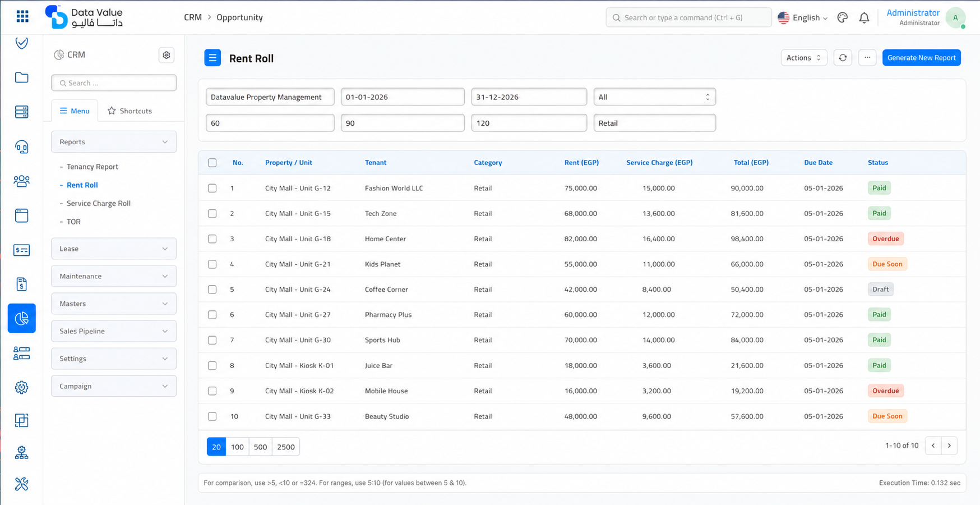Check the Juice Bar row
980x505 pixels.
coord(212,365)
